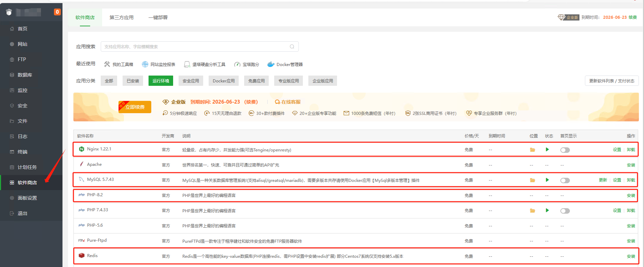This screenshot has height=267, width=644.
Task: Click the orange notification badge 0
Action: pos(57,12)
